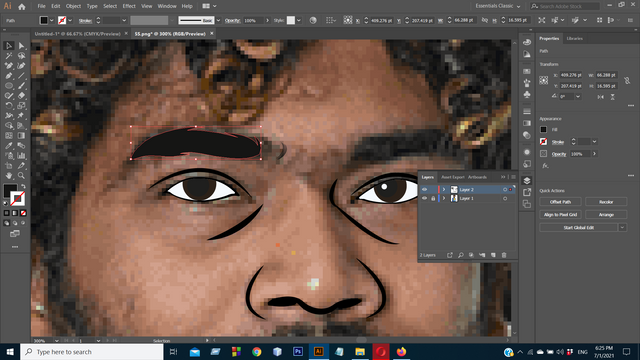
Task: Click the Offset Path button
Action: [560, 202]
